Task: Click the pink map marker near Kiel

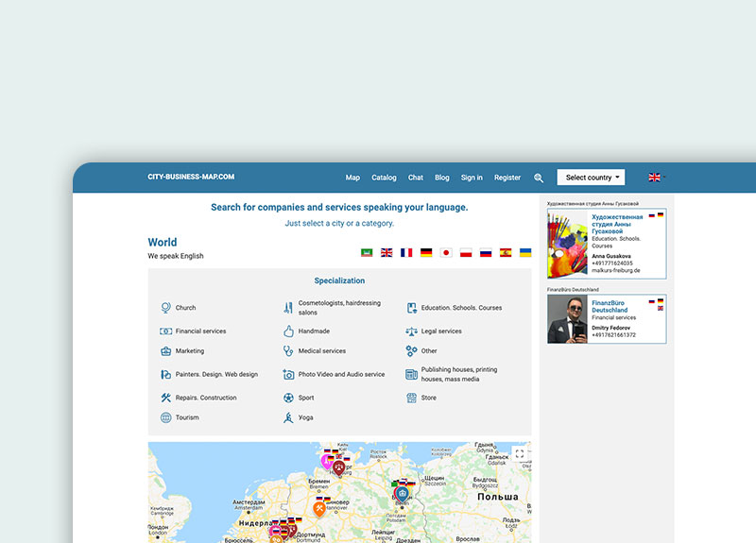Action: (327, 462)
